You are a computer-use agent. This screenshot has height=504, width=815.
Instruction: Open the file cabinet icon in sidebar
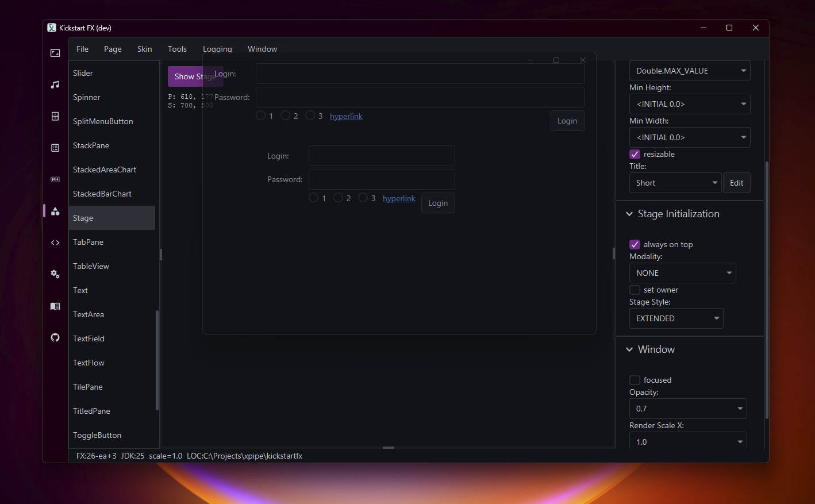[x=55, y=117]
